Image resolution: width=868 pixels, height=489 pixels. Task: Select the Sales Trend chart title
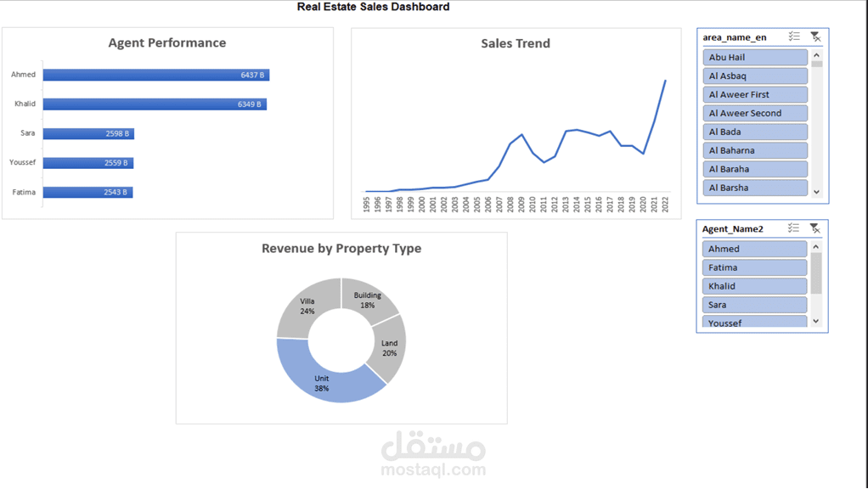[x=516, y=43]
